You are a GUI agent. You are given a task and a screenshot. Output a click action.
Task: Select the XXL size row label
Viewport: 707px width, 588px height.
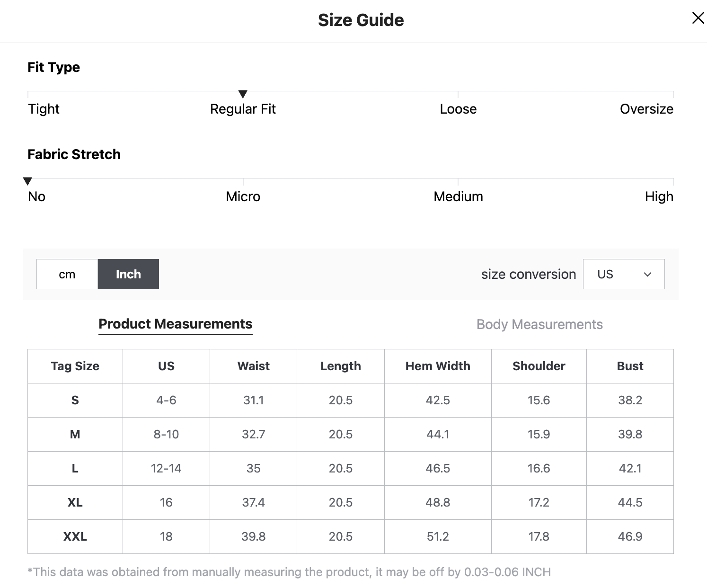[x=75, y=536]
